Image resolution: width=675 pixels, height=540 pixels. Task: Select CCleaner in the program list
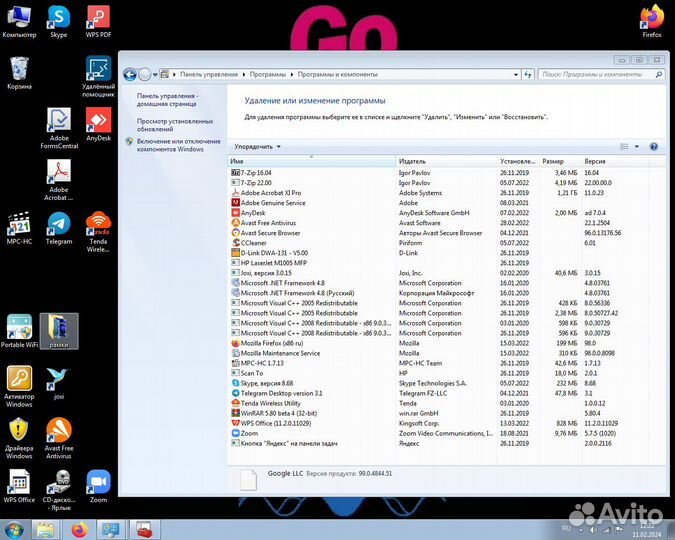pyautogui.click(x=440, y=243)
